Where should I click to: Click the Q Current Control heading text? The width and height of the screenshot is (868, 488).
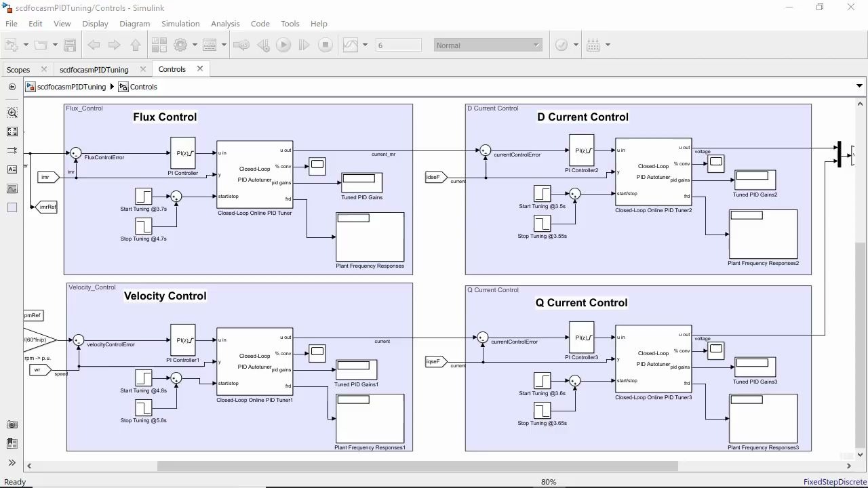tap(581, 302)
